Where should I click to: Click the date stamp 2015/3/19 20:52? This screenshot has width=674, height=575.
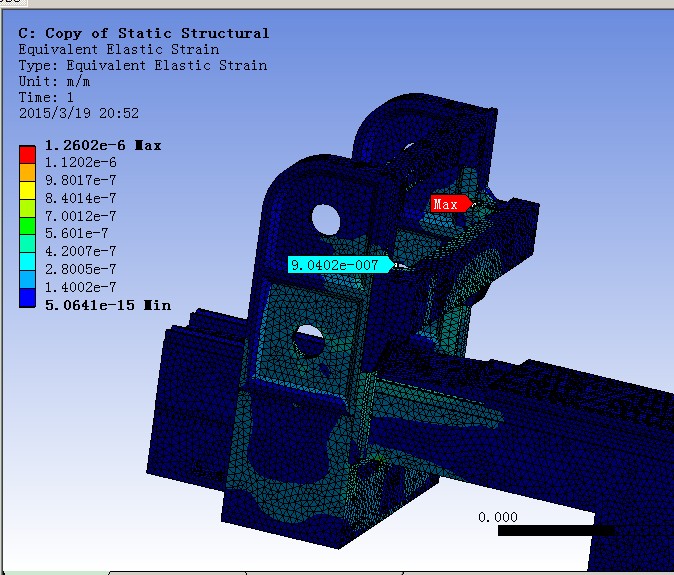tap(79, 113)
